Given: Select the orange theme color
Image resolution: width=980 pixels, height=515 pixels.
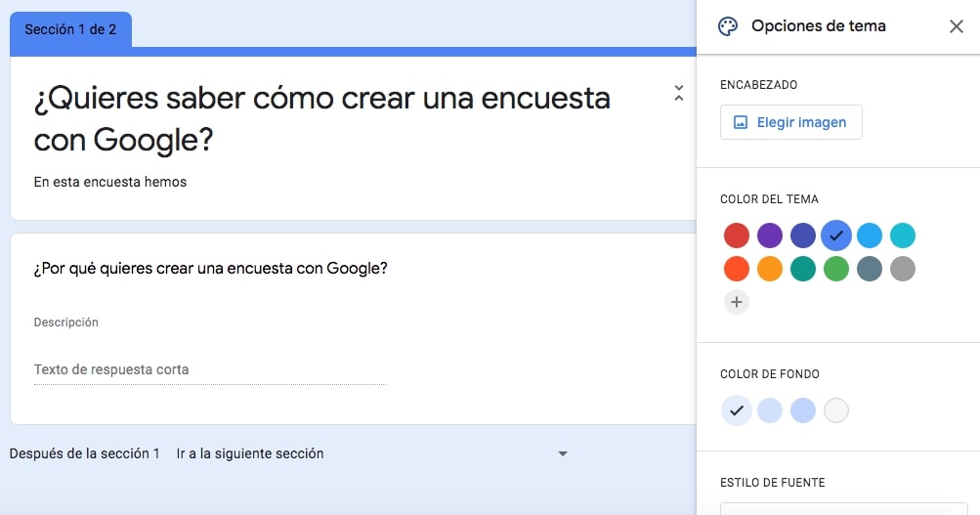Looking at the screenshot, I should click(x=769, y=269).
